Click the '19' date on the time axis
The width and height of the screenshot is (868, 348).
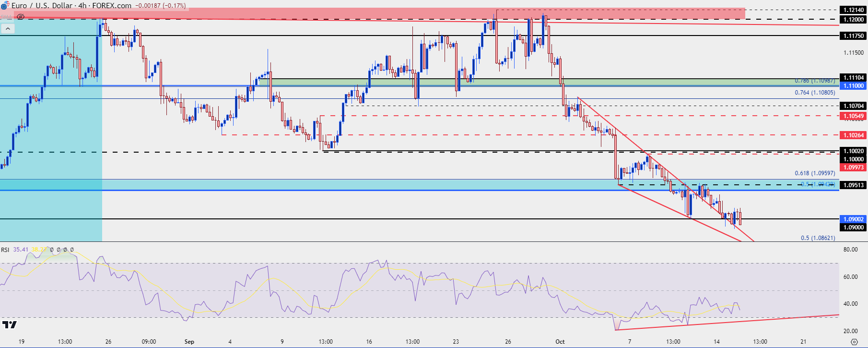(22, 342)
